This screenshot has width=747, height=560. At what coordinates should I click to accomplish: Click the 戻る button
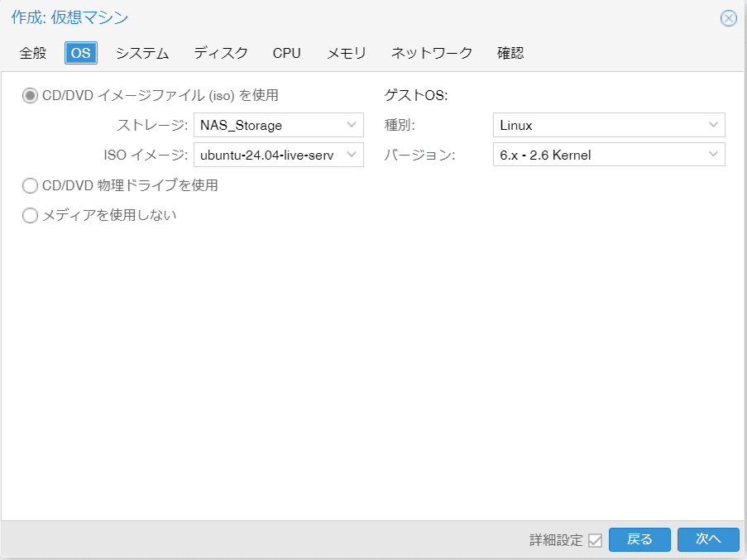tap(639, 539)
